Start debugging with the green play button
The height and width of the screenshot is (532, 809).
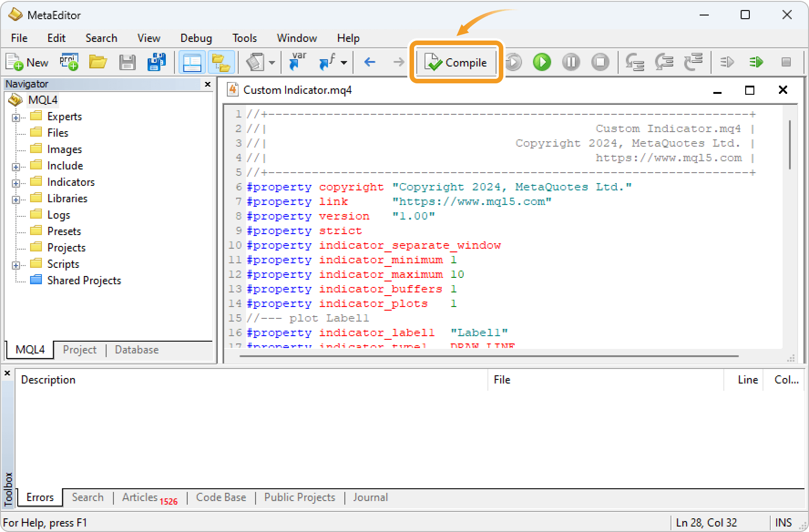542,62
